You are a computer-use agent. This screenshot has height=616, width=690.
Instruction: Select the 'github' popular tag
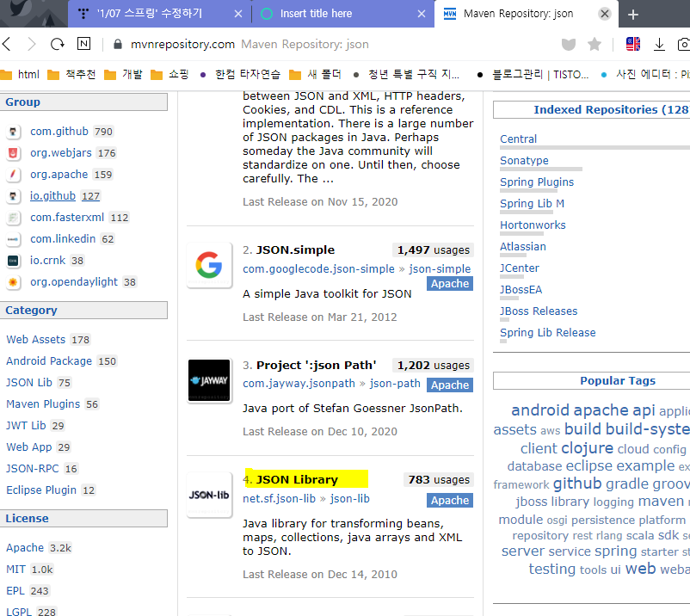[577, 484]
